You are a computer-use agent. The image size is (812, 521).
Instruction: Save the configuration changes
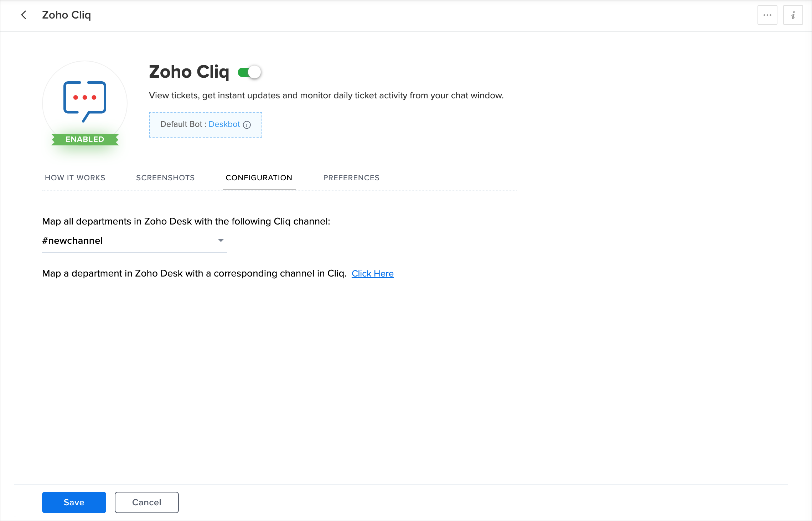[x=74, y=502]
